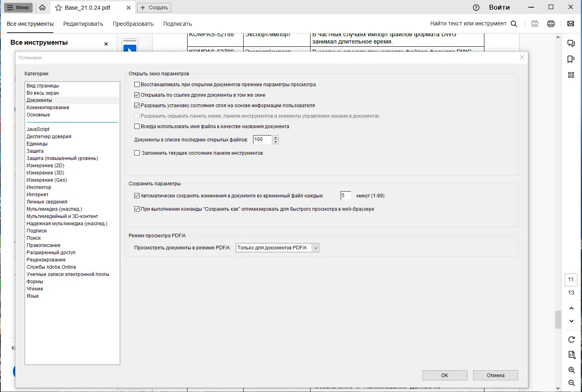Viewport: 582px width, 392px height.
Task: Check Всегда использовать имя файла option
Action: 137,127
